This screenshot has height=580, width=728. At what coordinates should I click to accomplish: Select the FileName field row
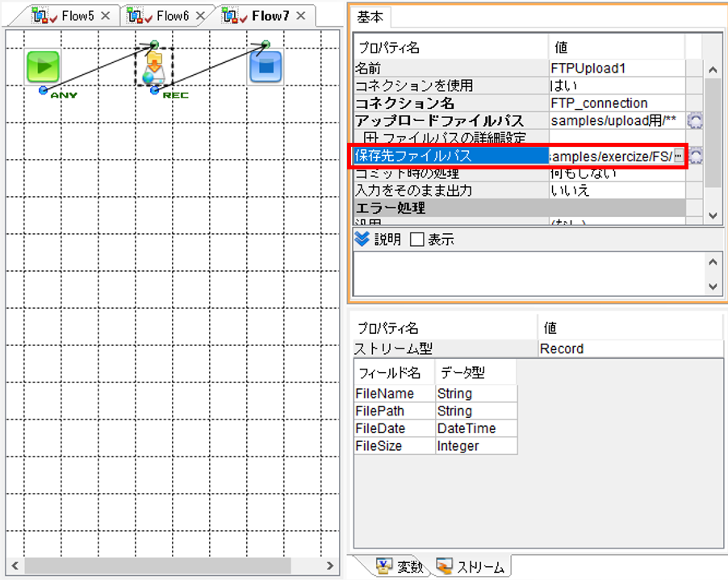[436, 394]
